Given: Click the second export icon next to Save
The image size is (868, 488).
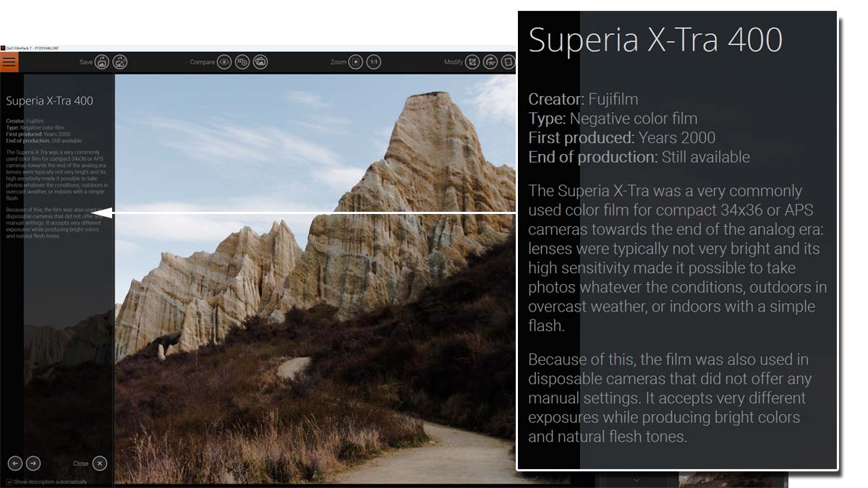Looking at the screenshot, I should (119, 61).
